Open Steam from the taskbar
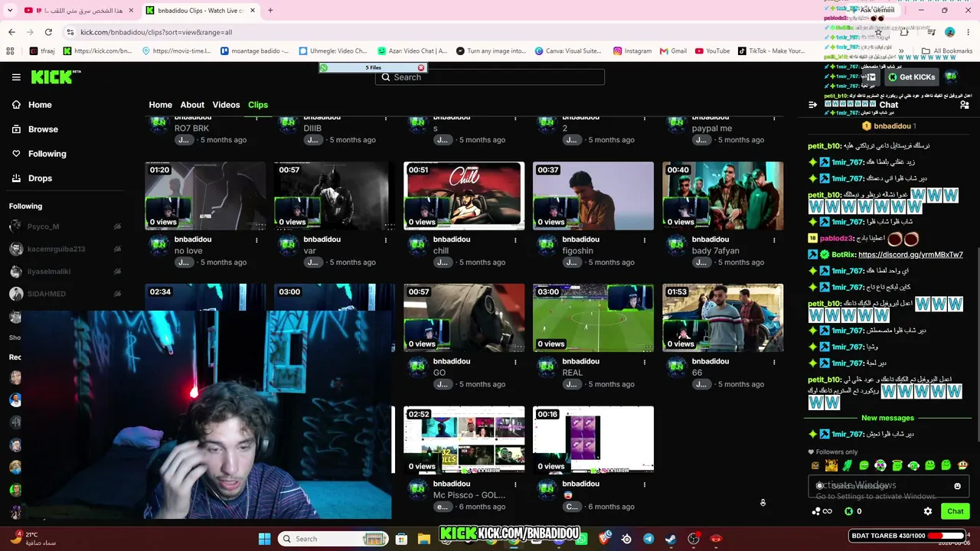The height and width of the screenshot is (551, 980). tap(671, 539)
